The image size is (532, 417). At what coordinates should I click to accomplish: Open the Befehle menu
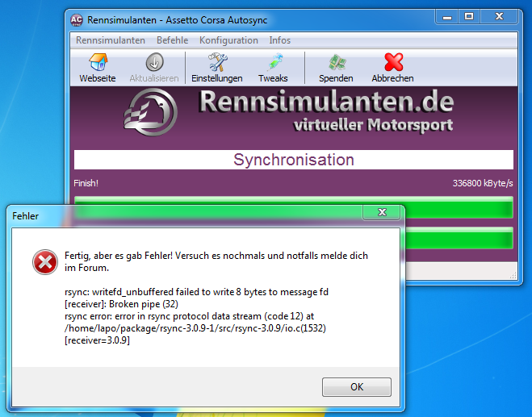click(x=172, y=40)
